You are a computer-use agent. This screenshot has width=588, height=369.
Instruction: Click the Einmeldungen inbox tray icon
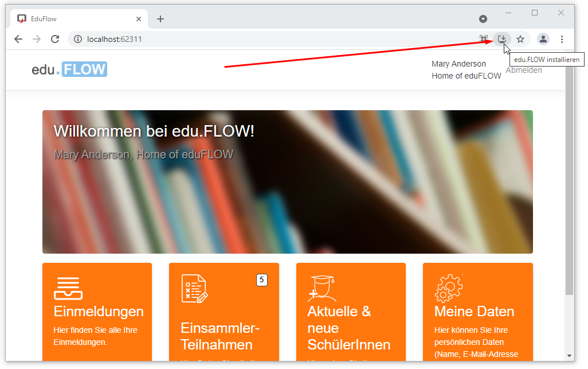tap(68, 288)
